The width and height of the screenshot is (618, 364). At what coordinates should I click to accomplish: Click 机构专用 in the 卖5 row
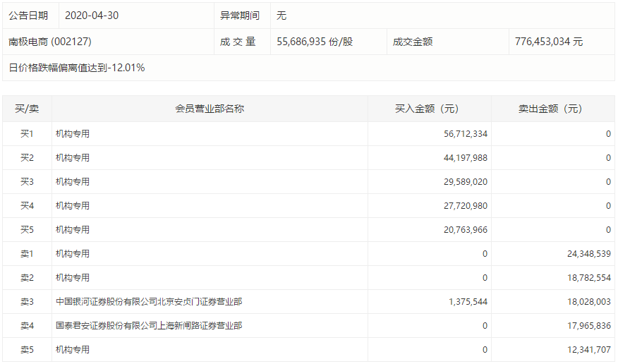click(x=73, y=350)
